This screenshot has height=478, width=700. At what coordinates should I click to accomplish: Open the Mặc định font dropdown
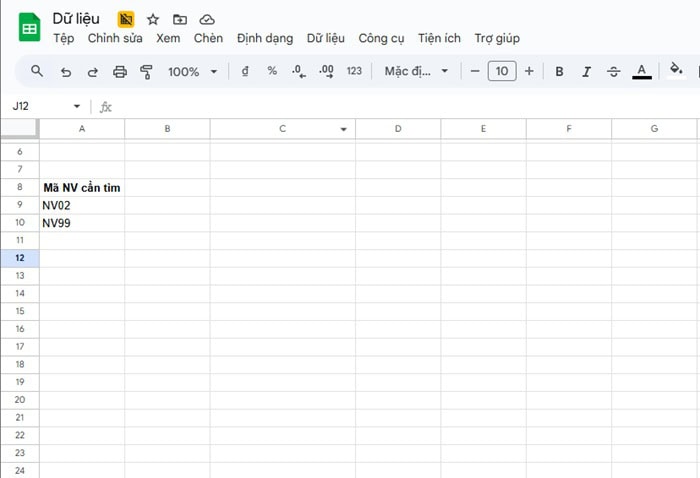tap(416, 71)
